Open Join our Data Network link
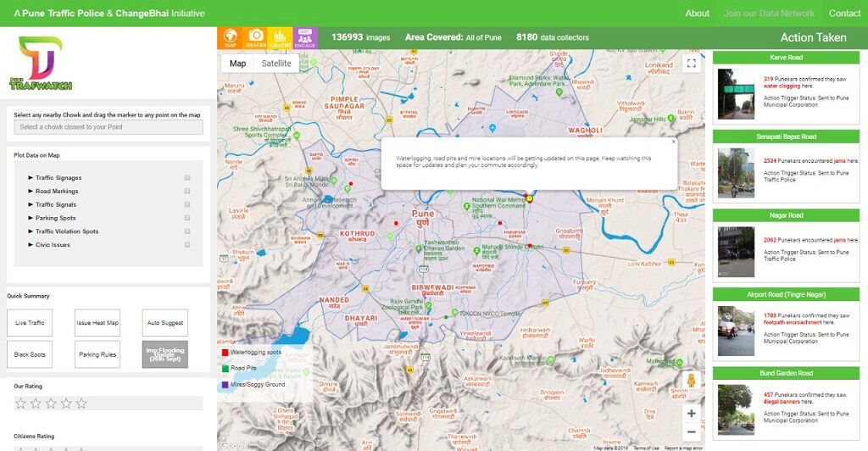 769,14
